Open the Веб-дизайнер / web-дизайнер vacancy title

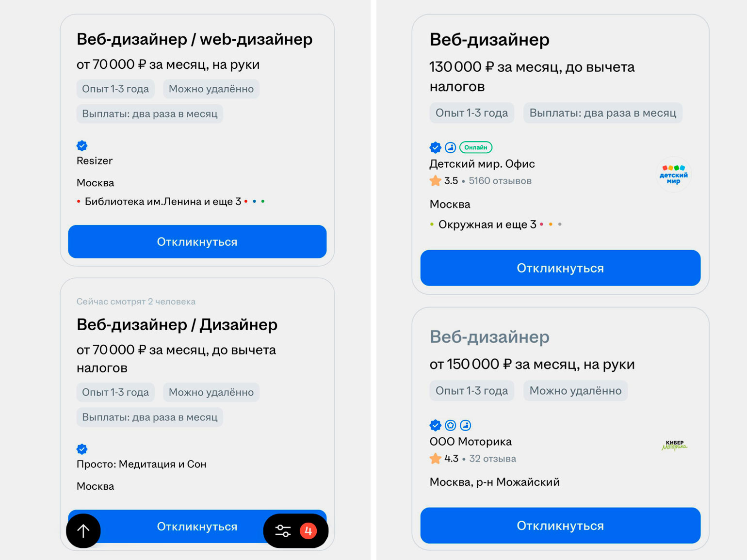pyautogui.click(x=195, y=39)
